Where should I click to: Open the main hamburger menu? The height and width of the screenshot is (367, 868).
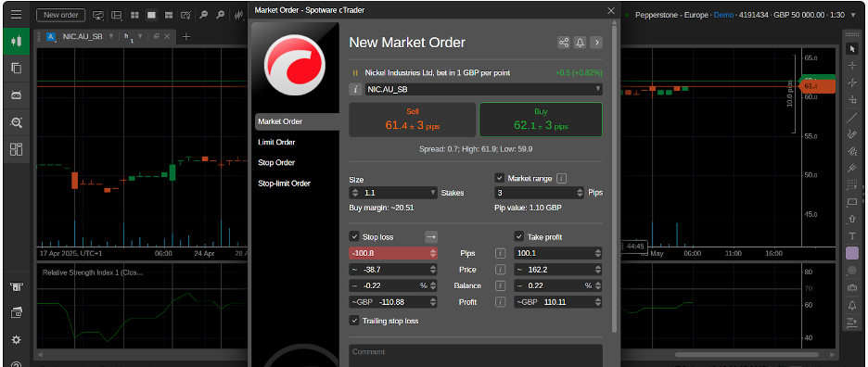point(16,15)
